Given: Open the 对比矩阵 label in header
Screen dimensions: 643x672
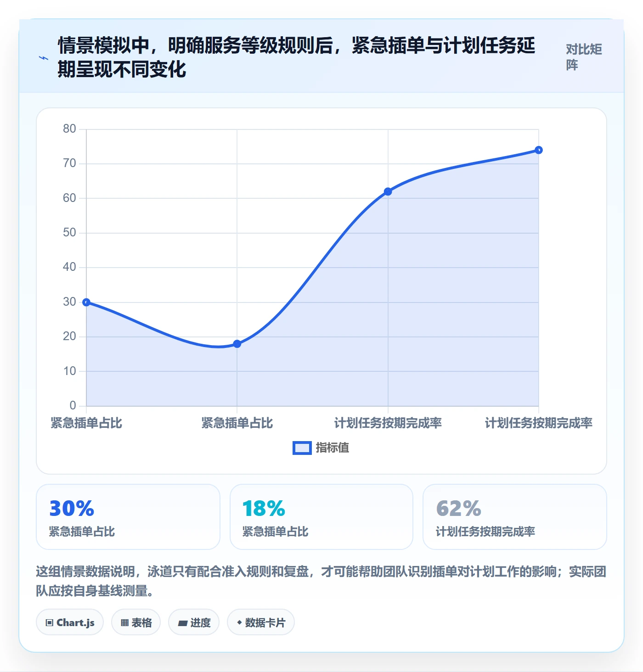Looking at the screenshot, I should (584, 57).
